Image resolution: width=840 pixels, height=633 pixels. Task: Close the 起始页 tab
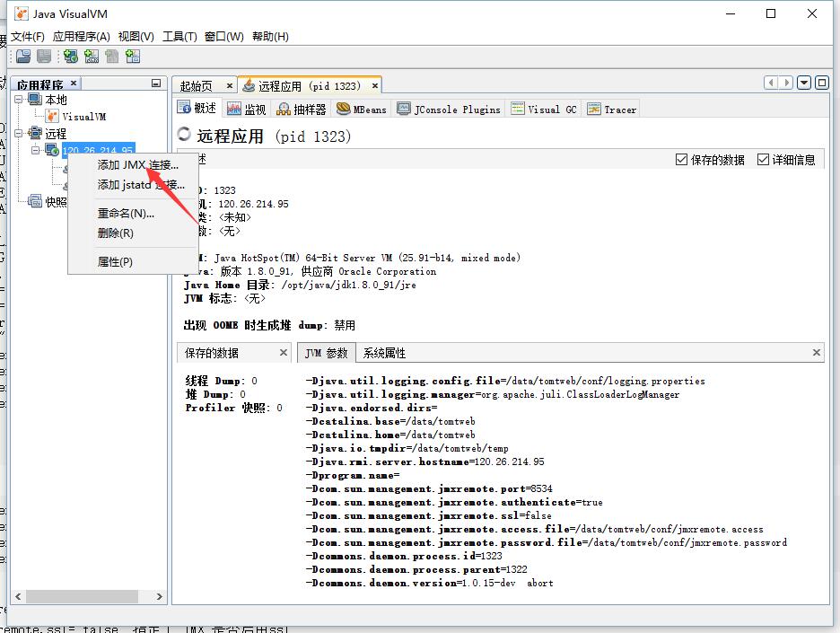click(229, 86)
